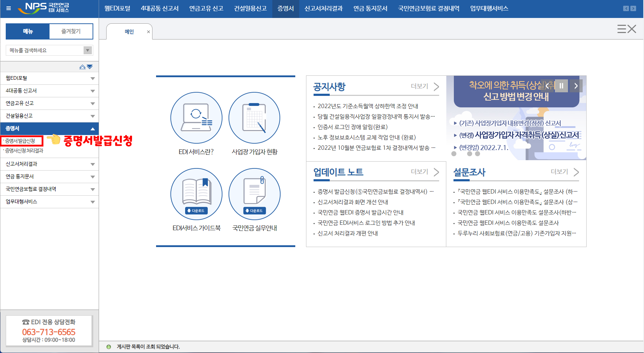Open update note 국민연금 웹EDI 증명서 발급시간 안내
644x353 pixels.
coord(361,213)
